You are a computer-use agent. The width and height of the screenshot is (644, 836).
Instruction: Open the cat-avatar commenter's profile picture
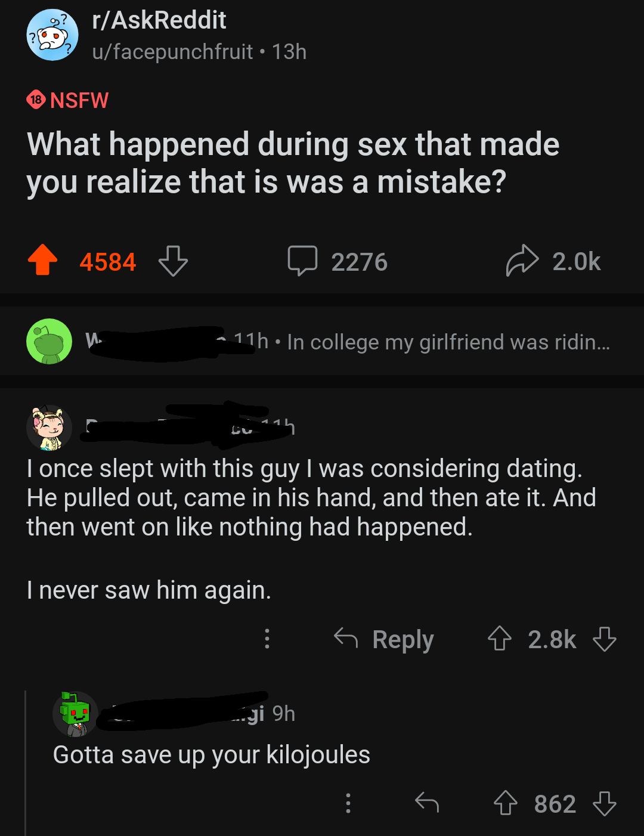click(x=49, y=428)
